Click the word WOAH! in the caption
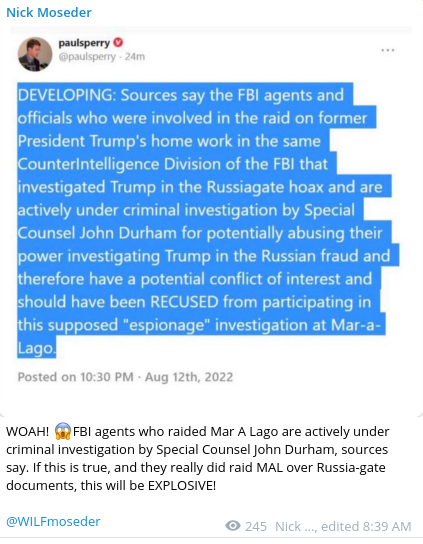This screenshot has height=544, width=423. [x=28, y=432]
